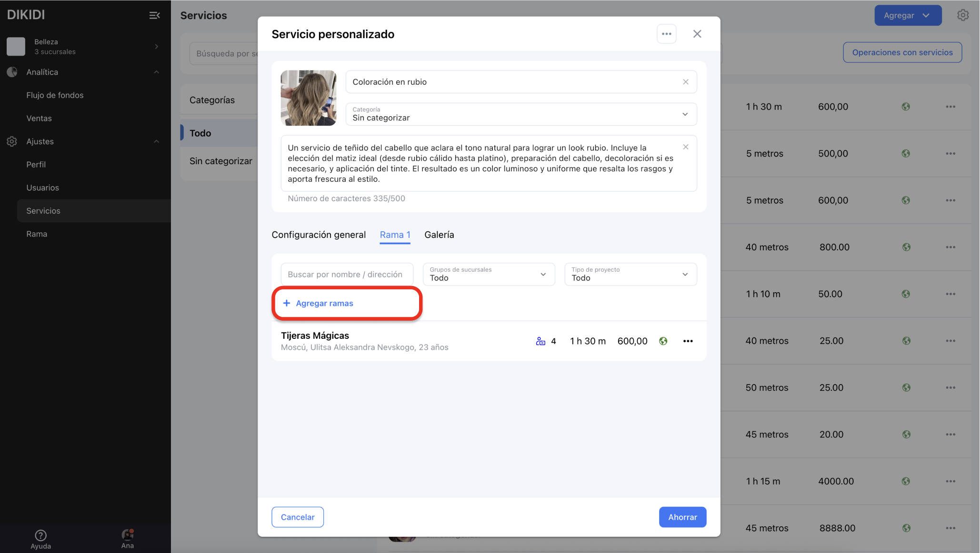Open the Categoría dropdown Sin categorizar
Image resolution: width=980 pixels, height=553 pixels.
coord(521,114)
